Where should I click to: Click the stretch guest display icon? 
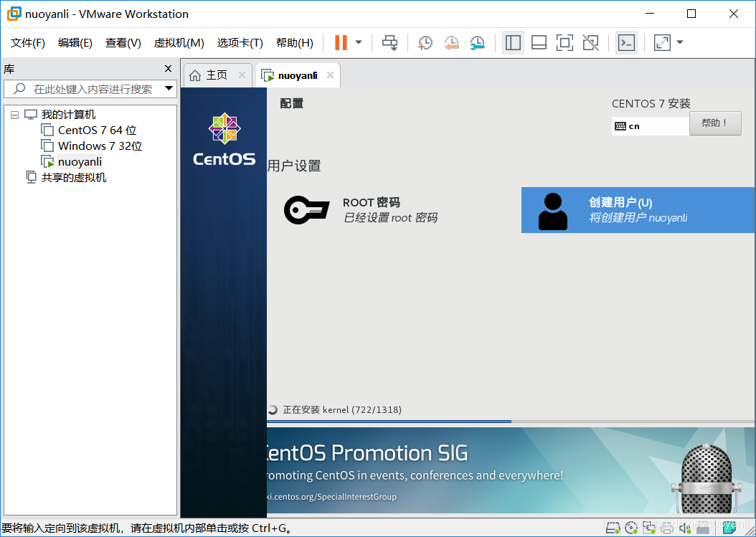[x=663, y=42]
